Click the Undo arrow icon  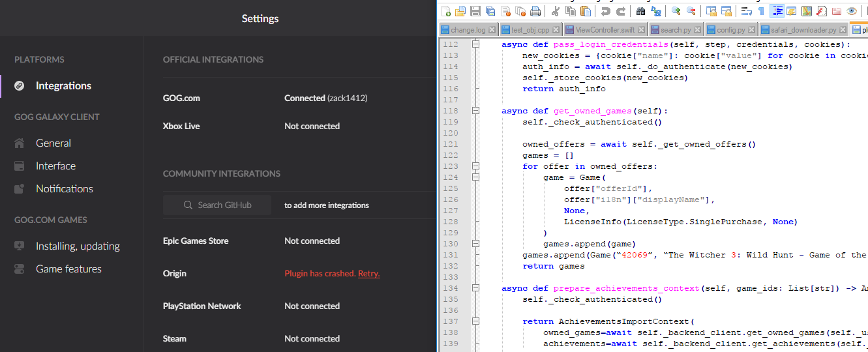pyautogui.click(x=606, y=11)
